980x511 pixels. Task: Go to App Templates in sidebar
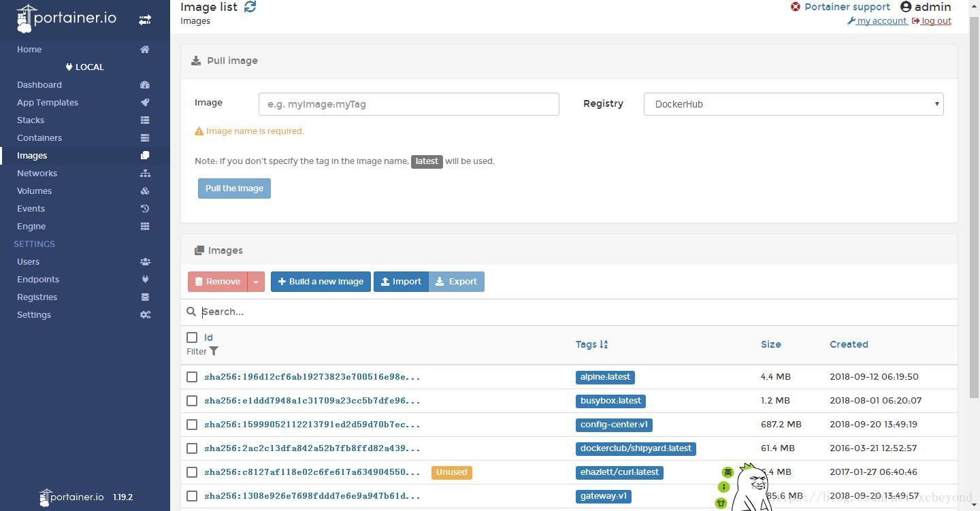[48, 103]
